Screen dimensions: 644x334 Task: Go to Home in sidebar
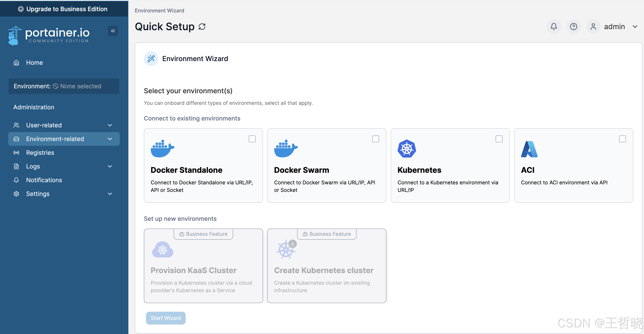64,63
